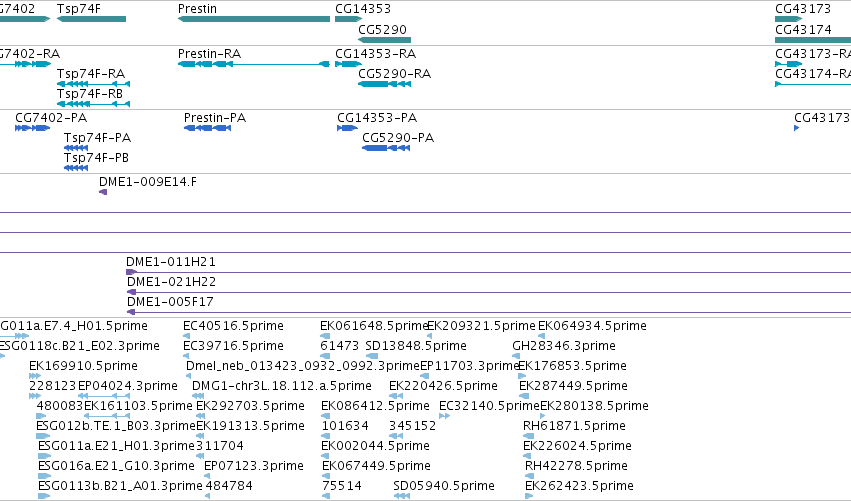Select the 101634 EST label

pos(345,426)
